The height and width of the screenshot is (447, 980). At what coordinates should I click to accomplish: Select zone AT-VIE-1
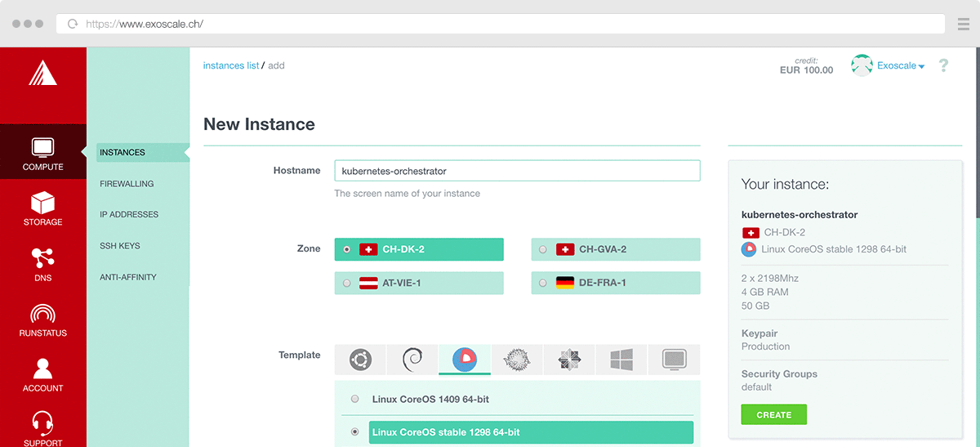point(419,283)
